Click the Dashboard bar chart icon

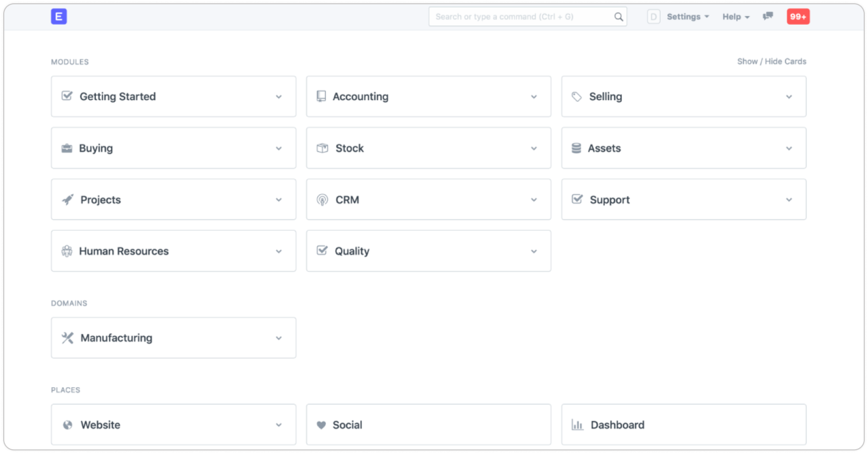pyautogui.click(x=577, y=425)
